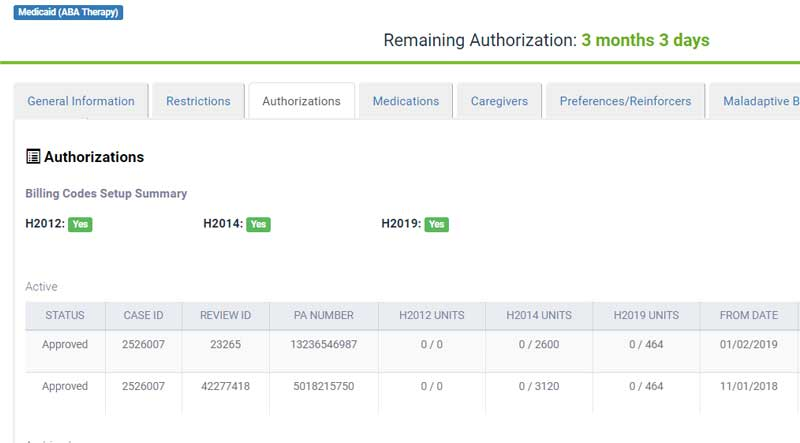Switch to Preferences/Reinforcers tab

click(625, 101)
